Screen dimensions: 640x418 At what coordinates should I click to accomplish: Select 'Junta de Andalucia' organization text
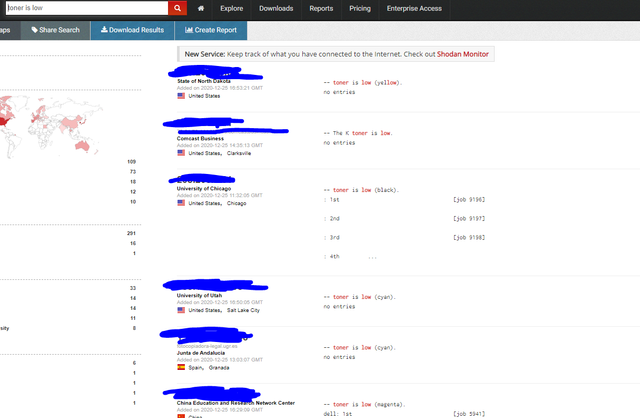click(200, 353)
